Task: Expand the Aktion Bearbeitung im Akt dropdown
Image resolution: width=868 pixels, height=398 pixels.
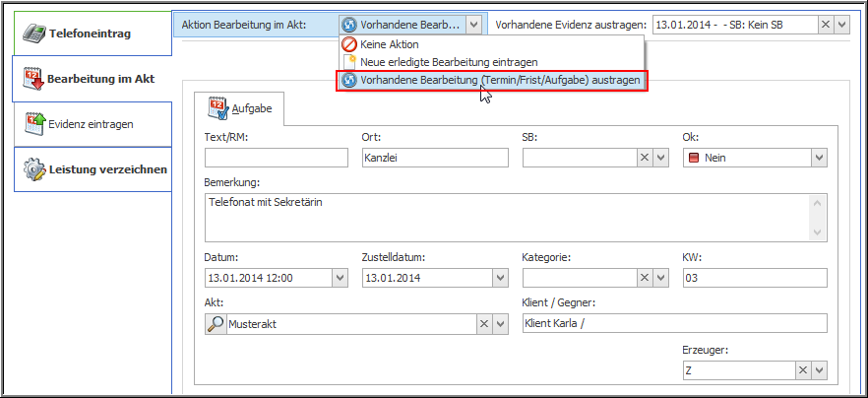Action: [x=473, y=25]
